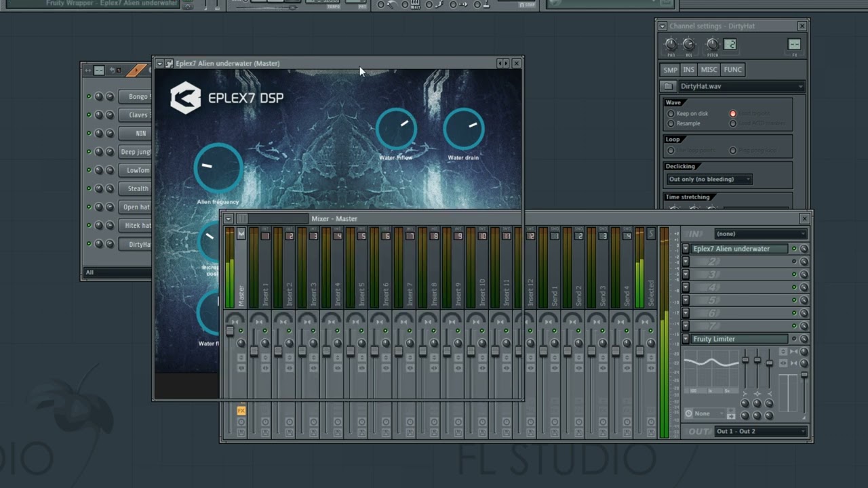Mute the DirtyHat channel via green LED
This screenshot has width=868, height=488.
click(89, 244)
